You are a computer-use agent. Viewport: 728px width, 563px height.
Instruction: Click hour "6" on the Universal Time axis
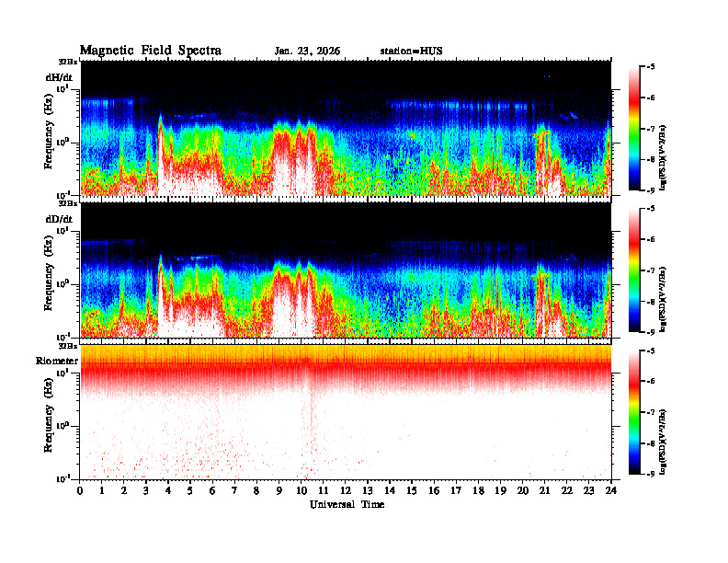(x=212, y=490)
